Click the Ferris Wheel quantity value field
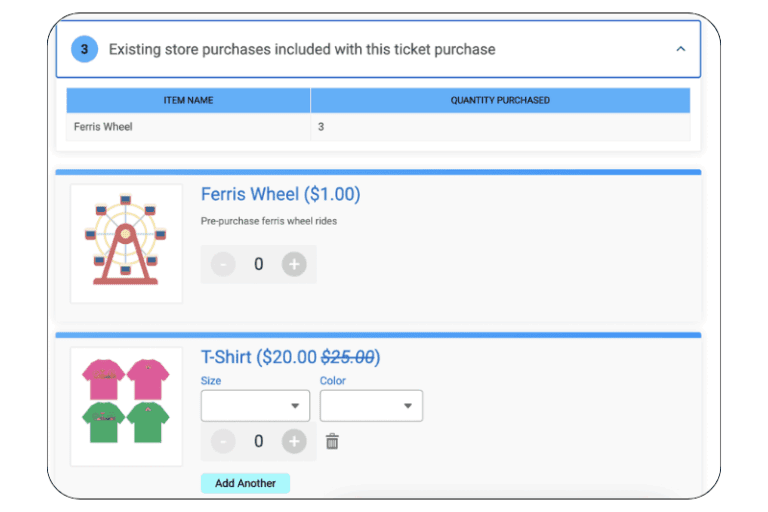This screenshot has width=768, height=512. pos(258,265)
